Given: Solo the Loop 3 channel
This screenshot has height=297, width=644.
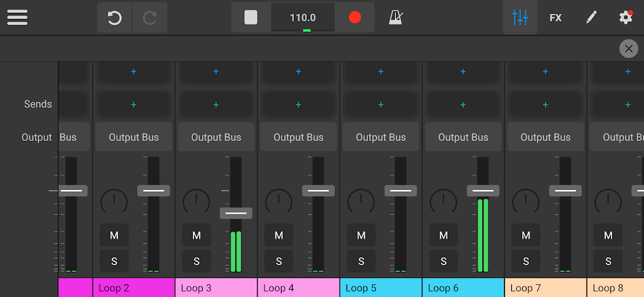Looking at the screenshot, I should tap(197, 261).
